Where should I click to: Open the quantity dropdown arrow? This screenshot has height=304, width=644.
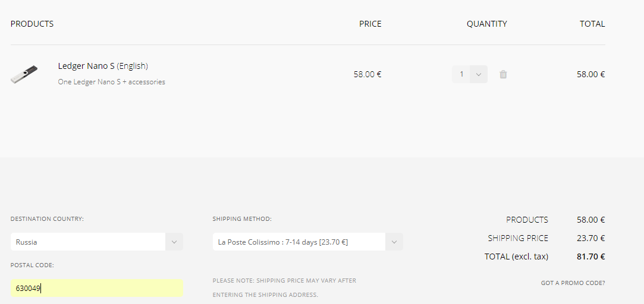pos(479,74)
